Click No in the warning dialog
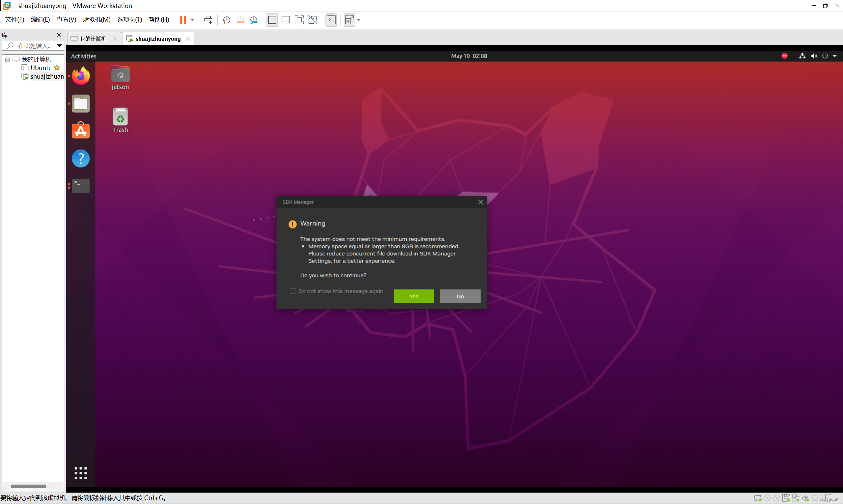843x504 pixels. [x=460, y=296]
